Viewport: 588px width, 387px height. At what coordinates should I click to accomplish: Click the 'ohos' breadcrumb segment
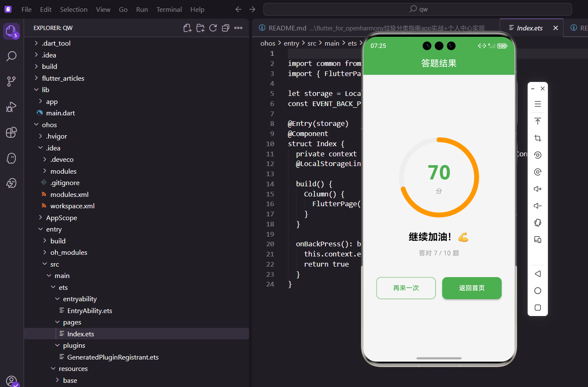pyautogui.click(x=268, y=43)
